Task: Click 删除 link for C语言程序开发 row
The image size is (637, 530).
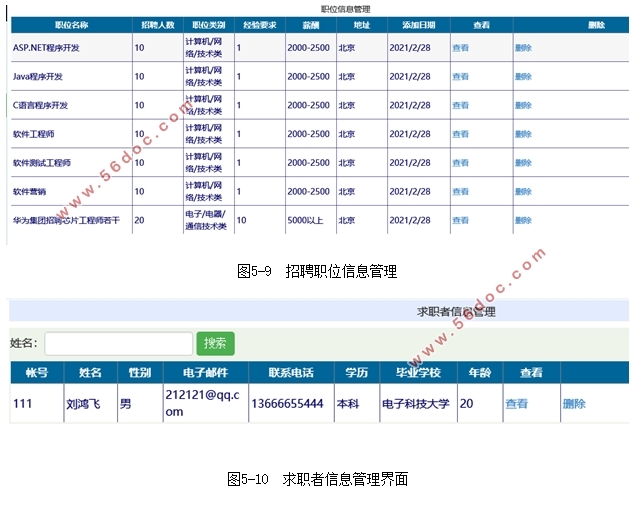Action: [x=523, y=106]
